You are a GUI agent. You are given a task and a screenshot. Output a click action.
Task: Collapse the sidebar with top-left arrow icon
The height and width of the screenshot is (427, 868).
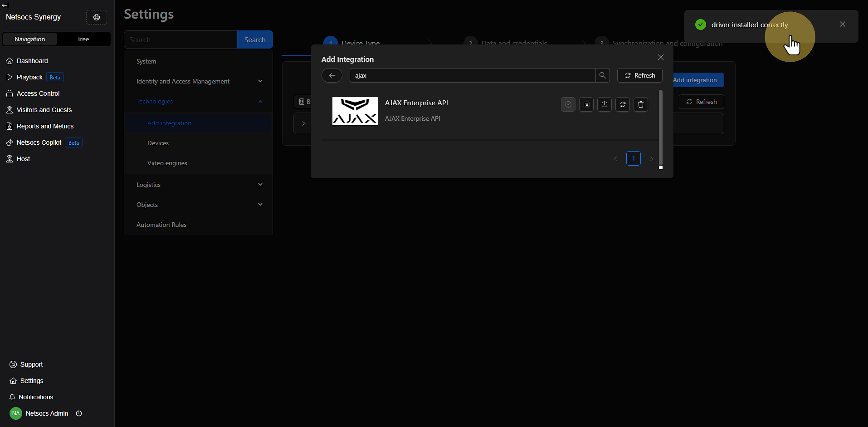pos(5,5)
